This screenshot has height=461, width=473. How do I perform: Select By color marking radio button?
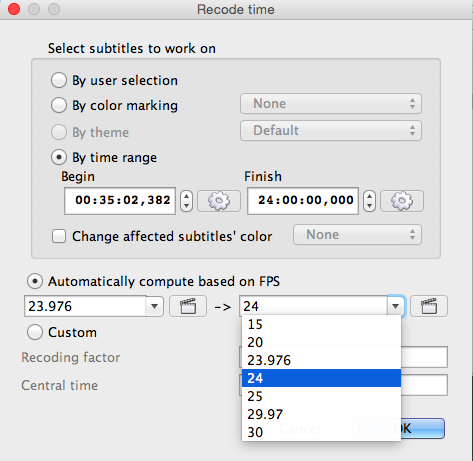(59, 105)
